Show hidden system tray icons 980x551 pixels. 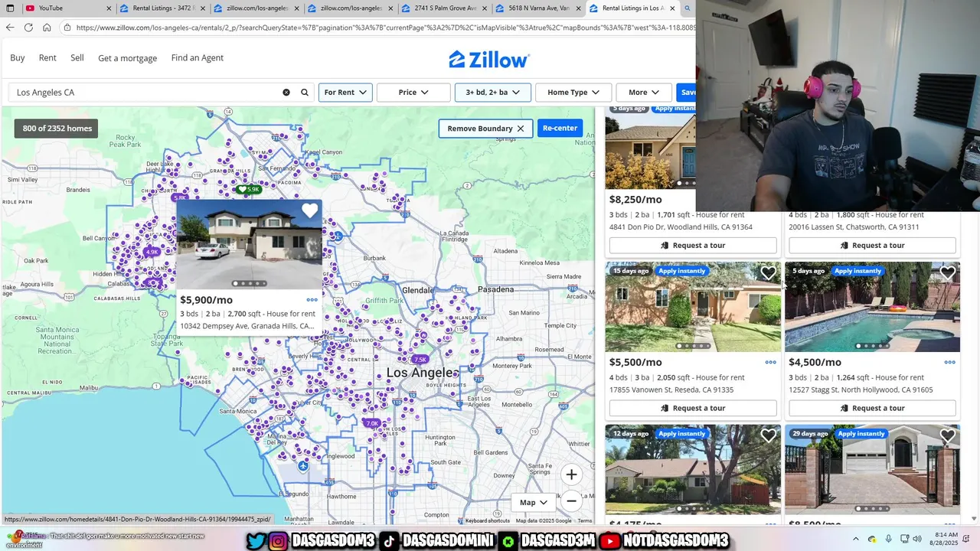click(856, 539)
